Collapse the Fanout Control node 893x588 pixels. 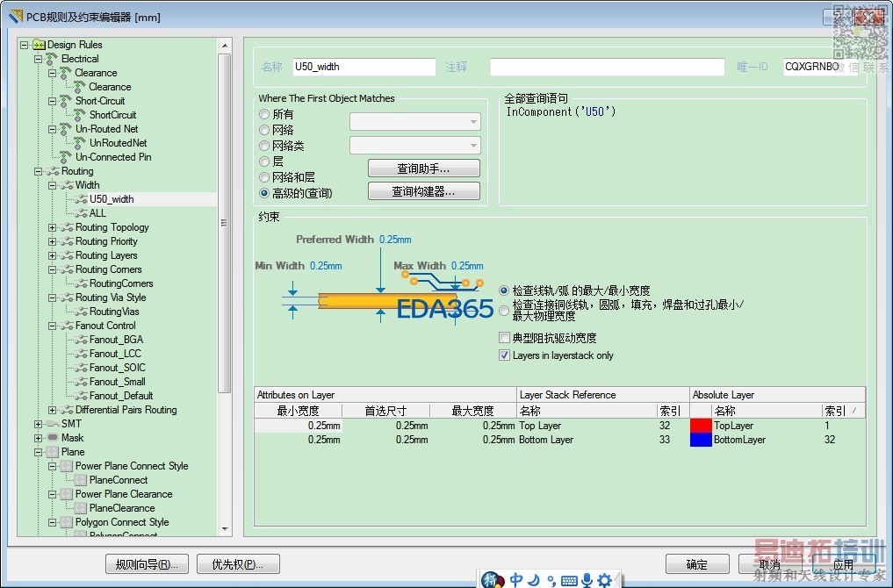[53, 326]
